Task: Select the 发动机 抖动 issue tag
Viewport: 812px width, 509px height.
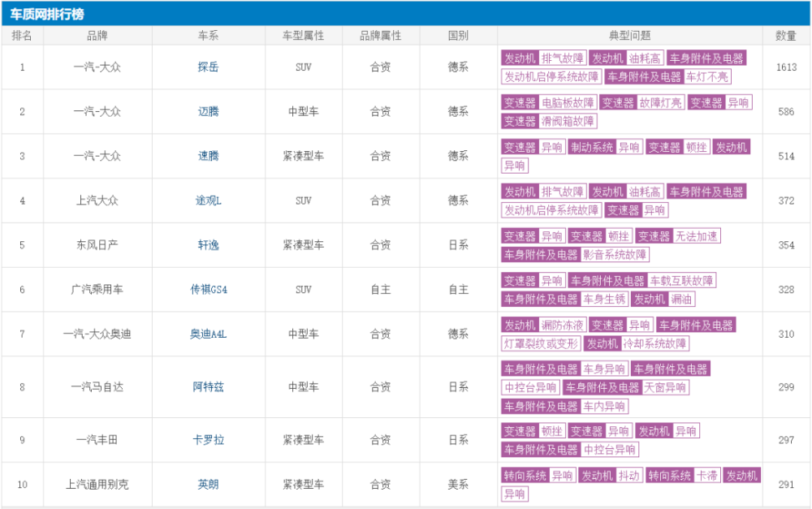Action: coord(611,476)
